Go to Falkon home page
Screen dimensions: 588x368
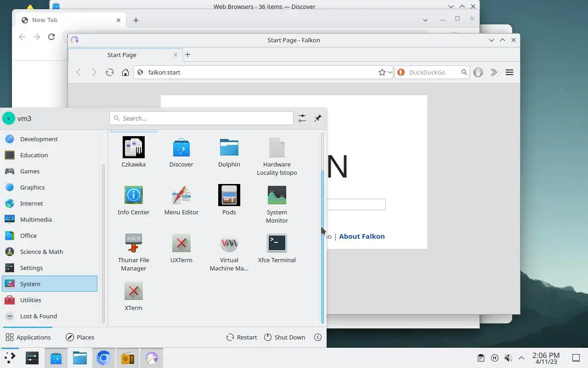pyautogui.click(x=125, y=72)
